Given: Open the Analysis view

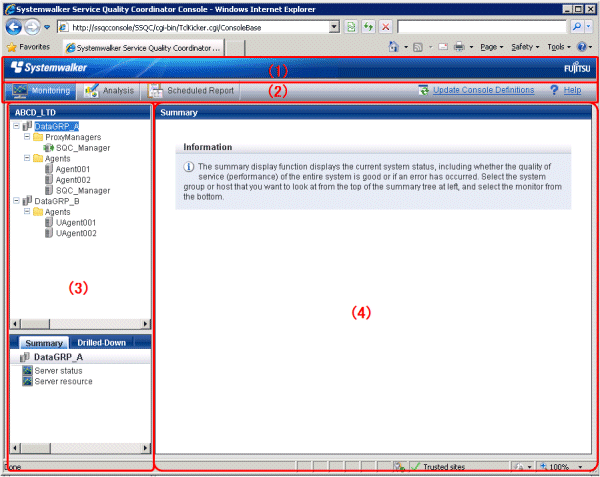Looking at the screenshot, I should [x=108, y=91].
